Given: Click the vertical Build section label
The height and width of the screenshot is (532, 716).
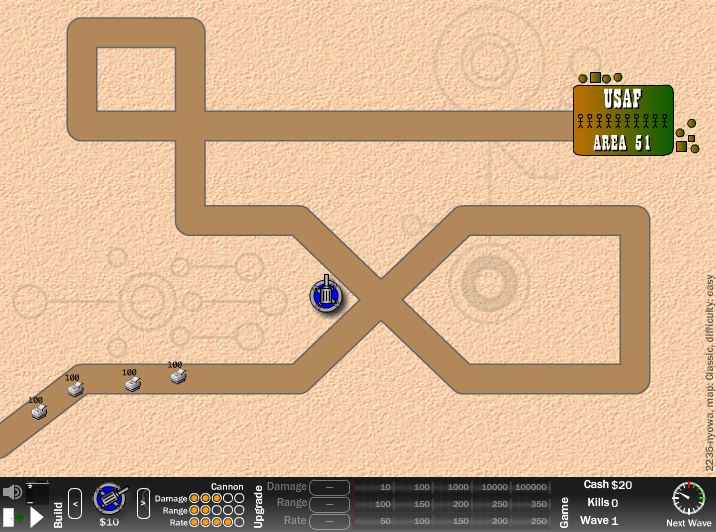Looking at the screenshot, I should 58,515.
